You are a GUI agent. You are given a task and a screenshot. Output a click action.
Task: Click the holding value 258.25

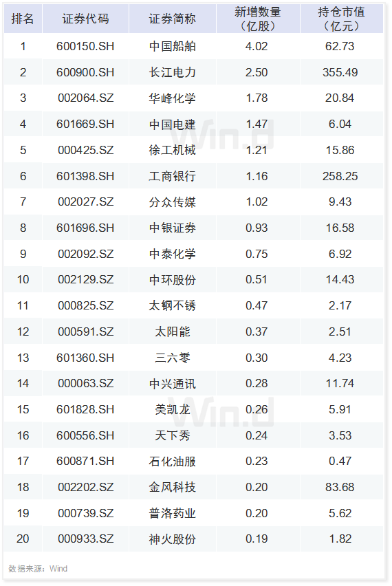click(340, 176)
